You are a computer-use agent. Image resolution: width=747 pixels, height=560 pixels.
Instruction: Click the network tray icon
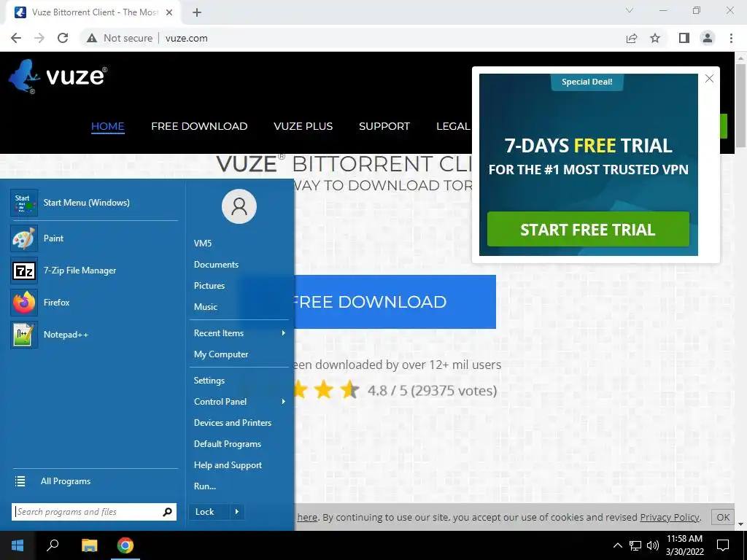tap(635, 545)
